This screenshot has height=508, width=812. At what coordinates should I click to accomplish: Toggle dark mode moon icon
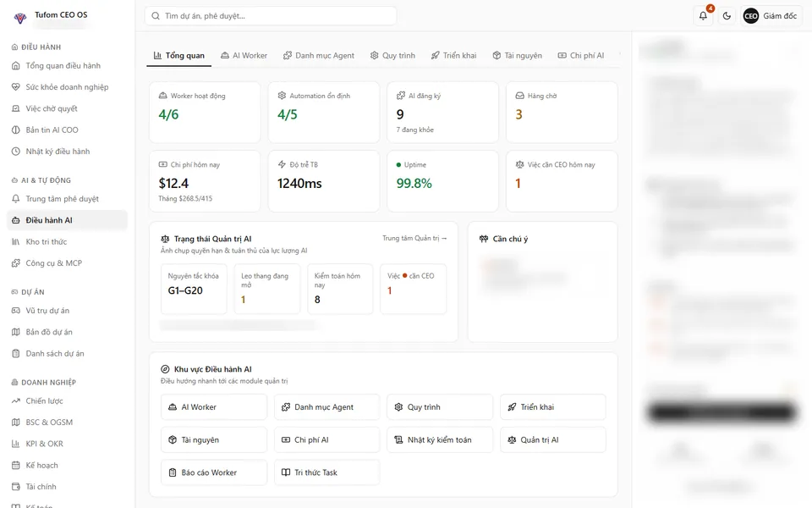tap(727, 16)
